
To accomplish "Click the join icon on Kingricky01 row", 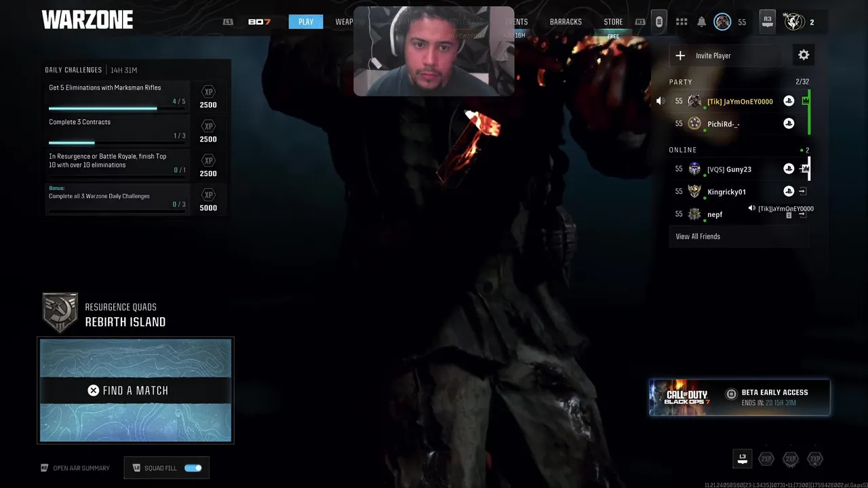I will point(802,191).
